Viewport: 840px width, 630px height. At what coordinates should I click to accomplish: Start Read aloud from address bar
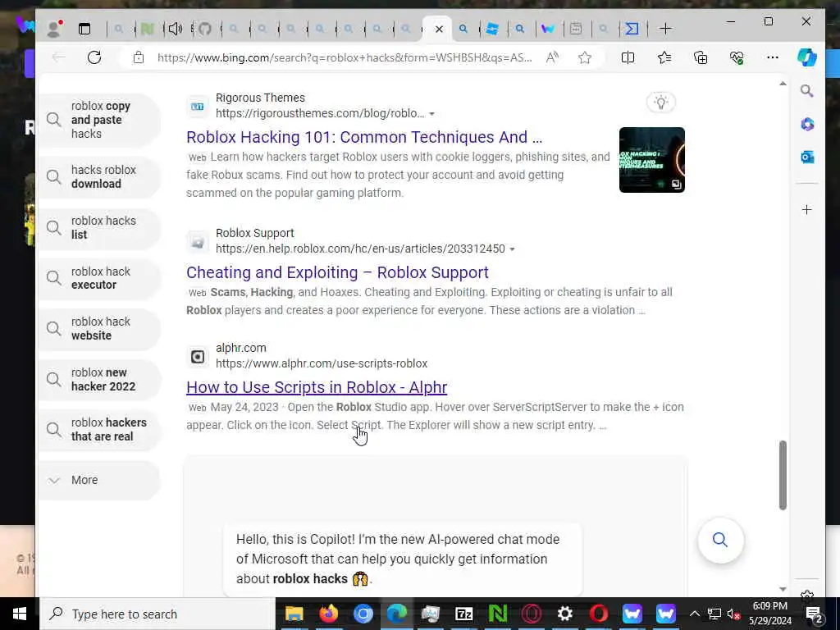[552, 57]
